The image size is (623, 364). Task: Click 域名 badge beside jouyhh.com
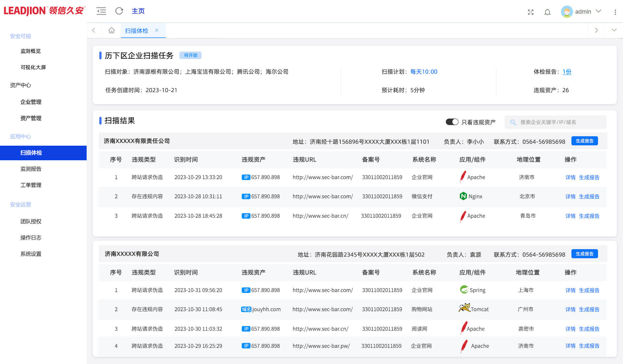pos(246,309)
